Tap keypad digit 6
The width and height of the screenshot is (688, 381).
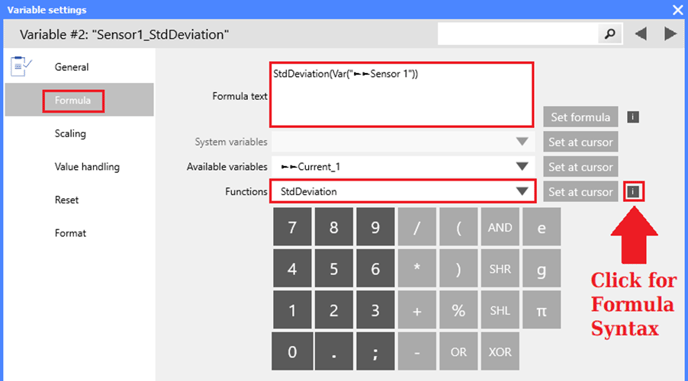point(375,269)
